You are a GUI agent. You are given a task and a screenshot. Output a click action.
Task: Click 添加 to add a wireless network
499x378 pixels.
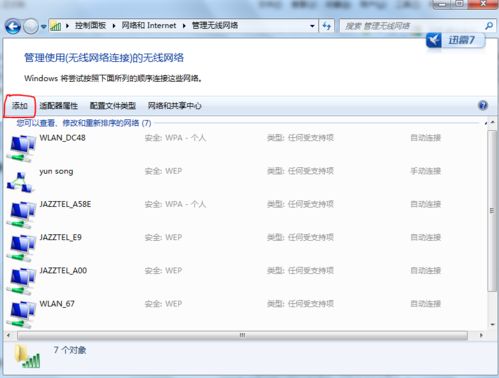coord(20,106)
